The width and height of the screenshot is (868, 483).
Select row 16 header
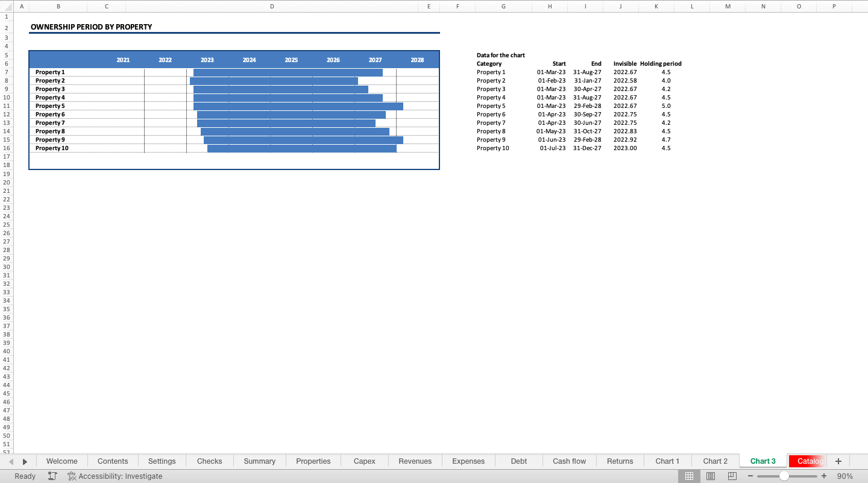tap(7, 148)
